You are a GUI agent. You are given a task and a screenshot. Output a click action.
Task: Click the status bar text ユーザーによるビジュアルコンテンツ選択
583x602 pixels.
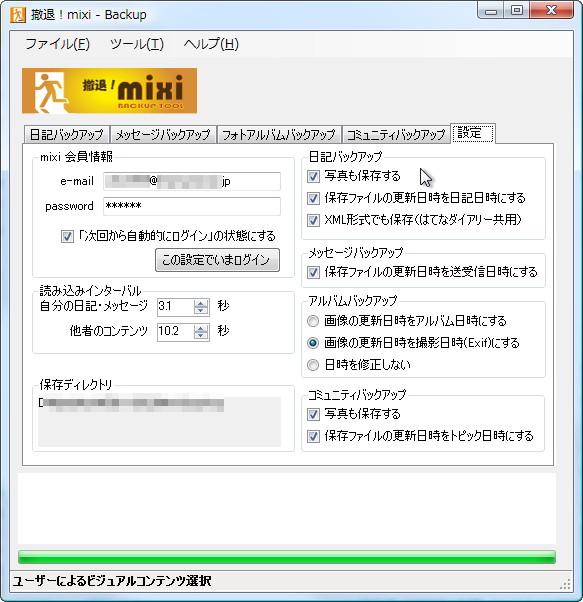point(112,581)
